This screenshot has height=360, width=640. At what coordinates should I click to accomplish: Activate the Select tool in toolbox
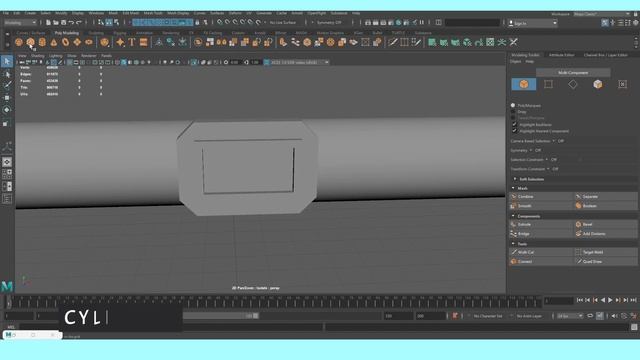click(7, 62)
